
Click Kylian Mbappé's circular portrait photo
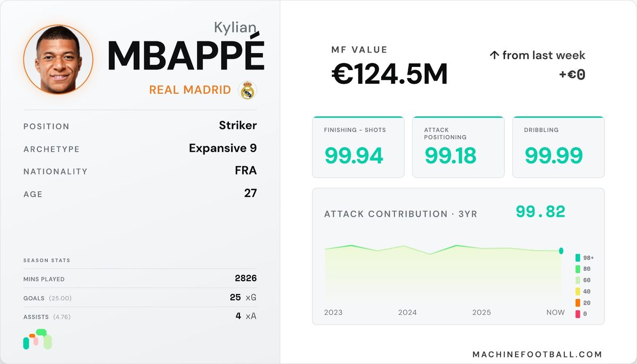coord(58,59)
